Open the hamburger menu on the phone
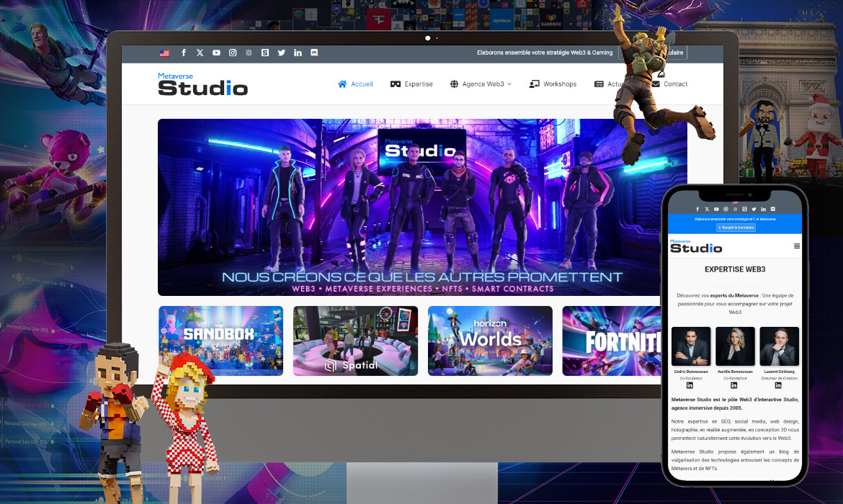Image resolution: width=843 pixels, height=504 pixels. point(797,246)
